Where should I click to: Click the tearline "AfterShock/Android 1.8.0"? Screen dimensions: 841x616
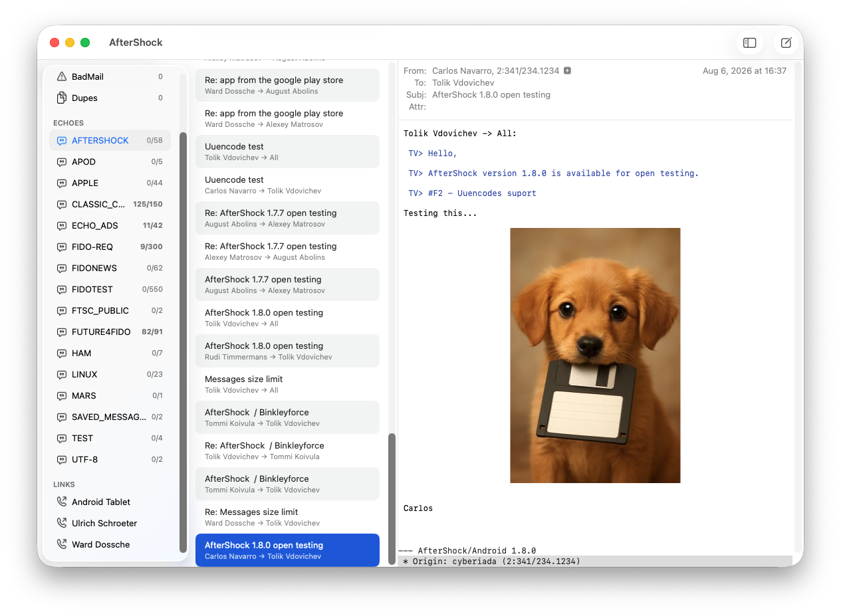point(477,551)
